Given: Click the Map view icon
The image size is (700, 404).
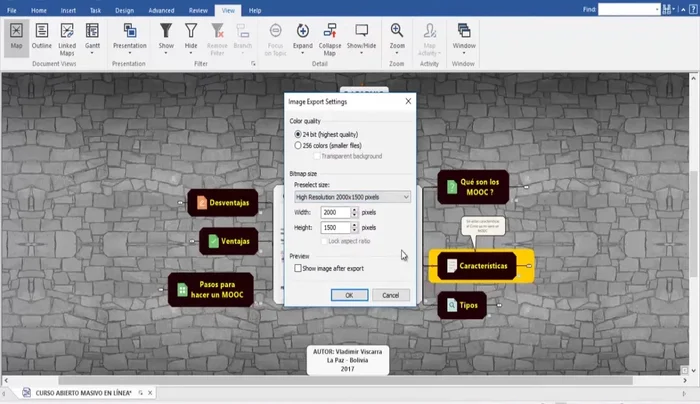Looking at the screenshot, I should (16, 32).
